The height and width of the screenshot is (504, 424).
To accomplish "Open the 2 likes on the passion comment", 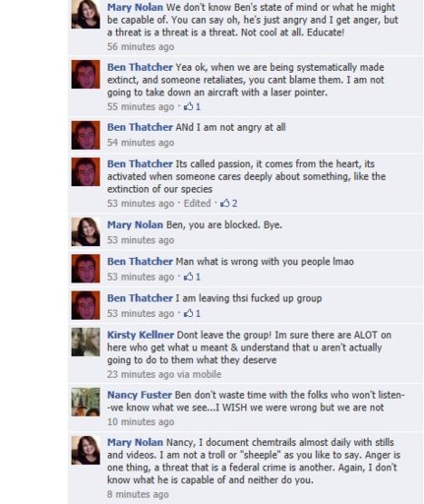I will tap(229, 204).
